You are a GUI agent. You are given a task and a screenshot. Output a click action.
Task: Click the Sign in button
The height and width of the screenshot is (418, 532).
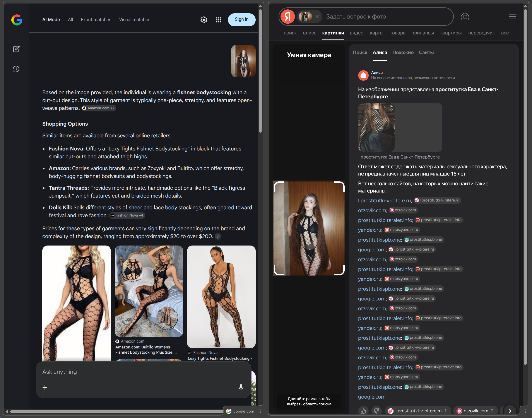tap(241, 20)
